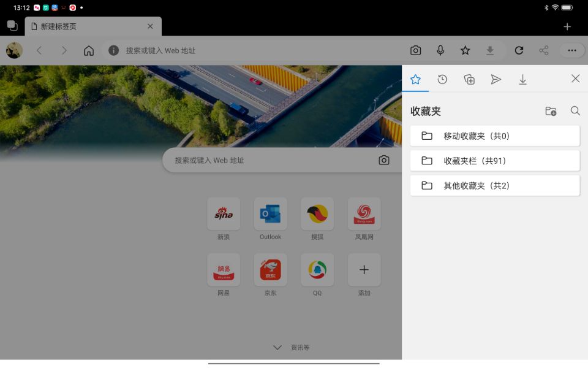Create a new folder in 收藏夹
This screenshot has height=368, width=588.
coord(550,111)
